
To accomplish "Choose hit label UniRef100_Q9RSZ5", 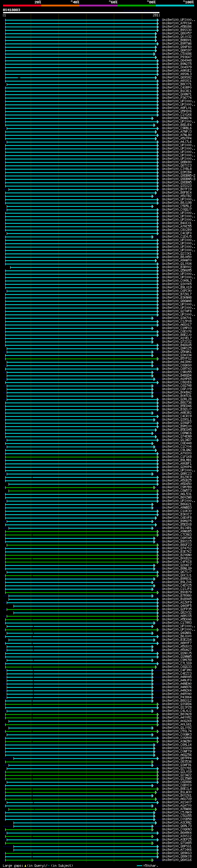I will pyautogui.click(x=177, y=348).
